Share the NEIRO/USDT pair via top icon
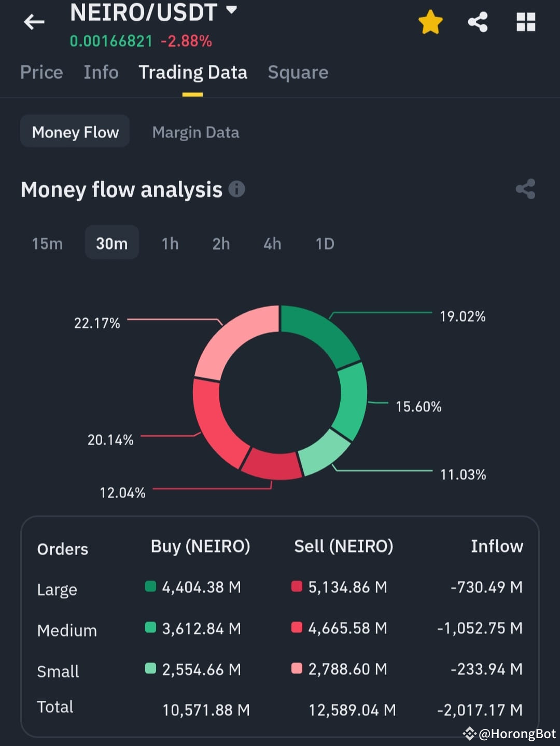The image size is (560, 746). point(478,22)
